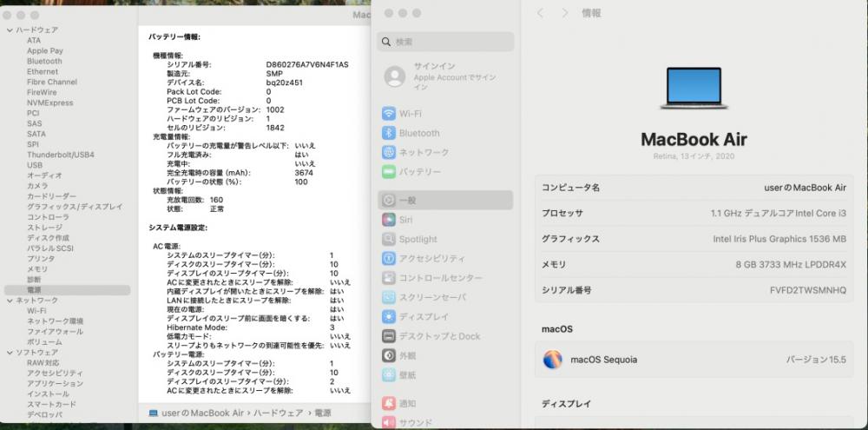Image resolution: width=868 pixels, height=430 pixels.
Task: Select カメラ in hardware list
Action: (x=37, y=186)
